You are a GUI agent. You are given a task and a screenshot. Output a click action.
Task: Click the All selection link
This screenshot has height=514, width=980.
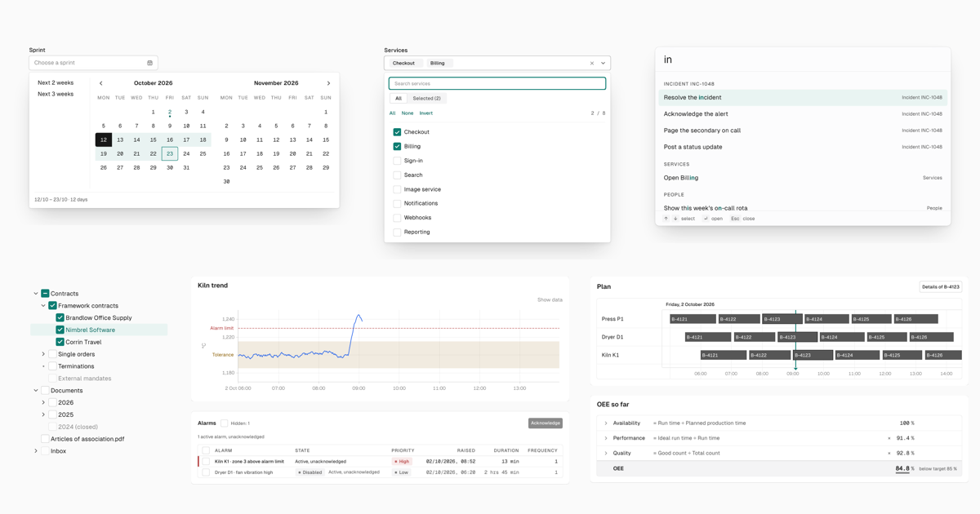tap(392, 113)
